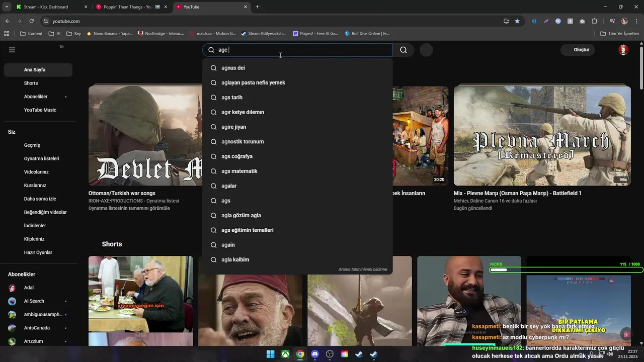Select suggestion 'agnus dei'

pos(297,68)
